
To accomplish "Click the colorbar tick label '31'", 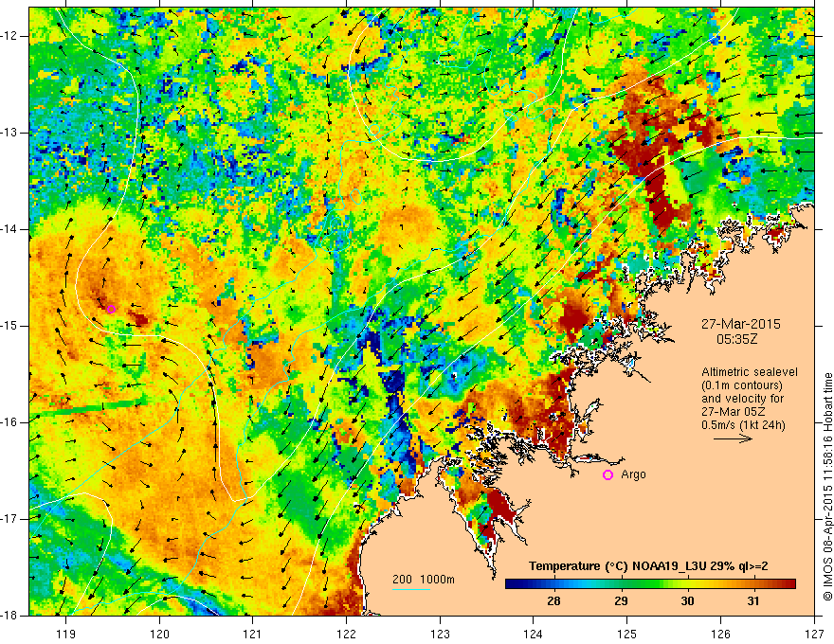I will (x=753, y=601).
